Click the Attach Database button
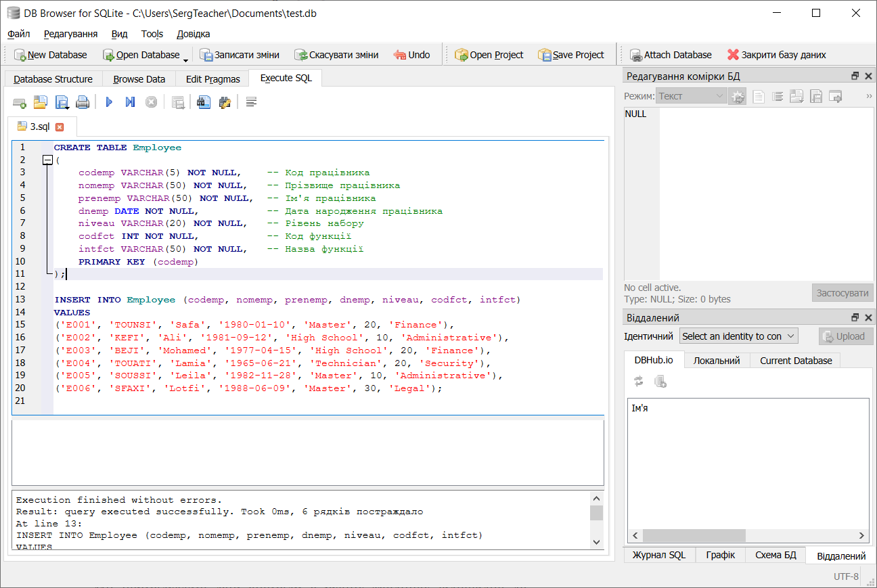Viewport: 877px width, 588px height. click(x=671, y=55)
